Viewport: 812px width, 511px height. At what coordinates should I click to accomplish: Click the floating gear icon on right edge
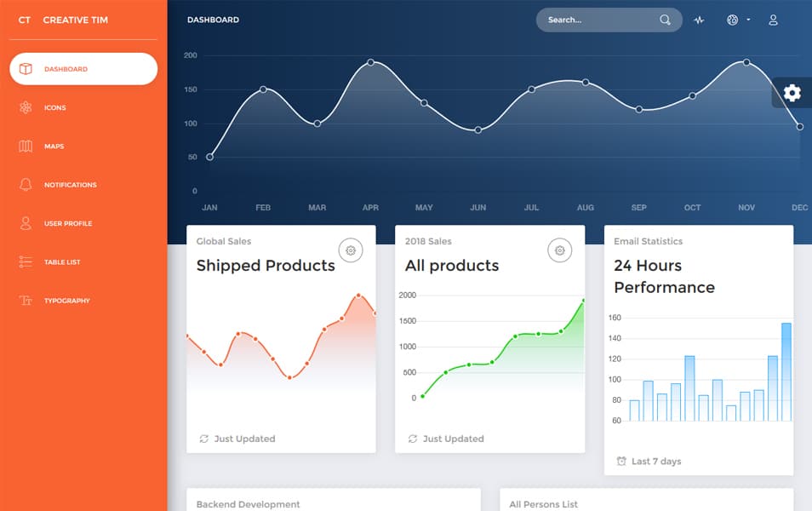(x=792, y=94)
